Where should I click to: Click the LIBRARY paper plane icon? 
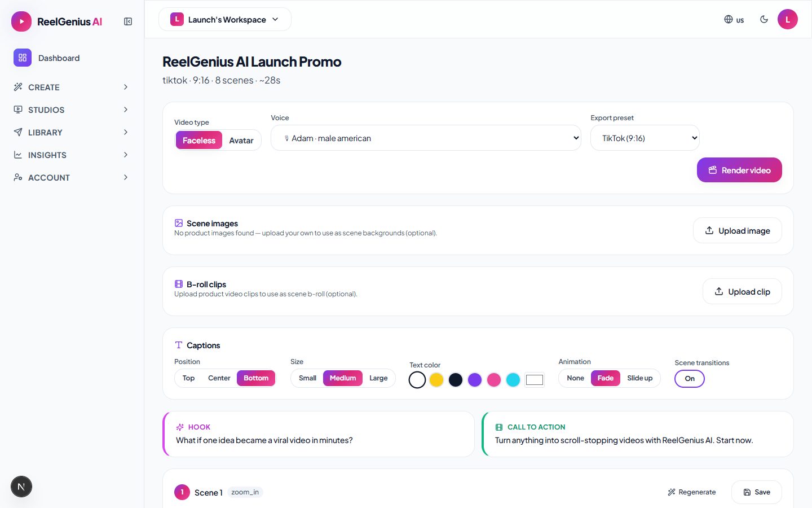pyautogui.click(x=18, y=132)
